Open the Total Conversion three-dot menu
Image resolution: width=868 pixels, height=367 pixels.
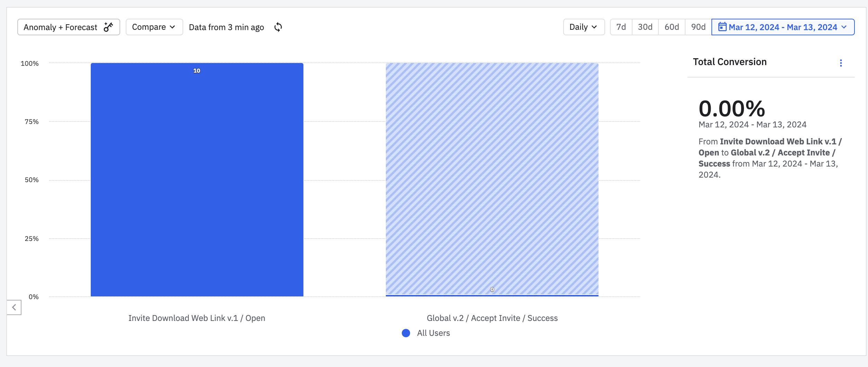[x=841, y=63]
